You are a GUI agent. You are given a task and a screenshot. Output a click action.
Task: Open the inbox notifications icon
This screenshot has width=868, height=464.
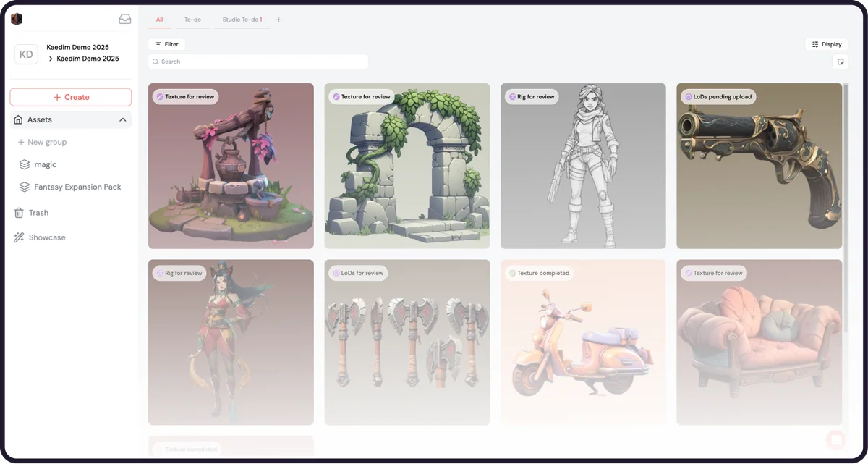(124, 18)
